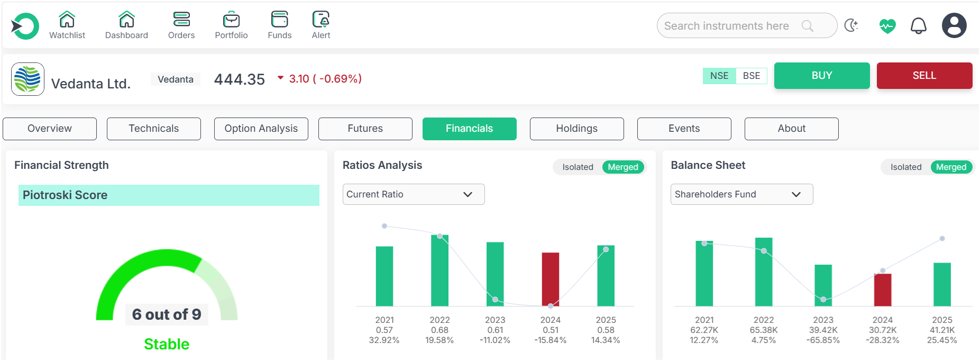Viewport: 980px width, 361px height.
Task: Click the Vedanta ticker tag
Action: click(176, 79)
